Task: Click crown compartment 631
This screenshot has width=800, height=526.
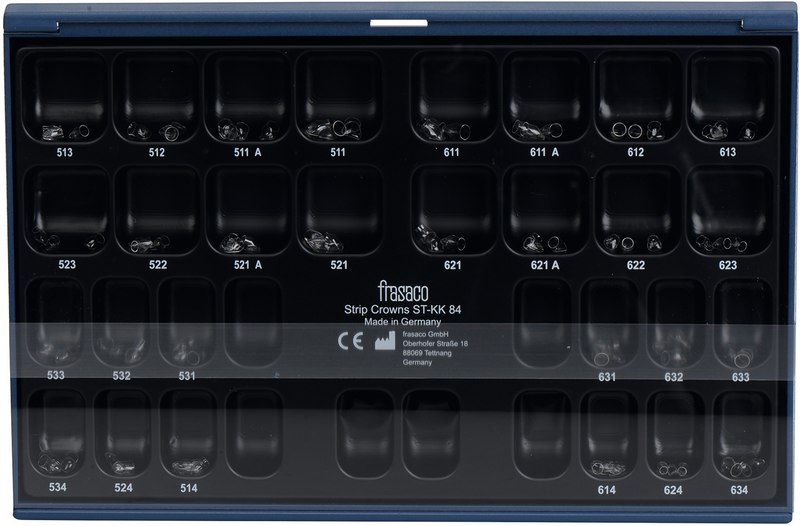Action: [608, 322]
